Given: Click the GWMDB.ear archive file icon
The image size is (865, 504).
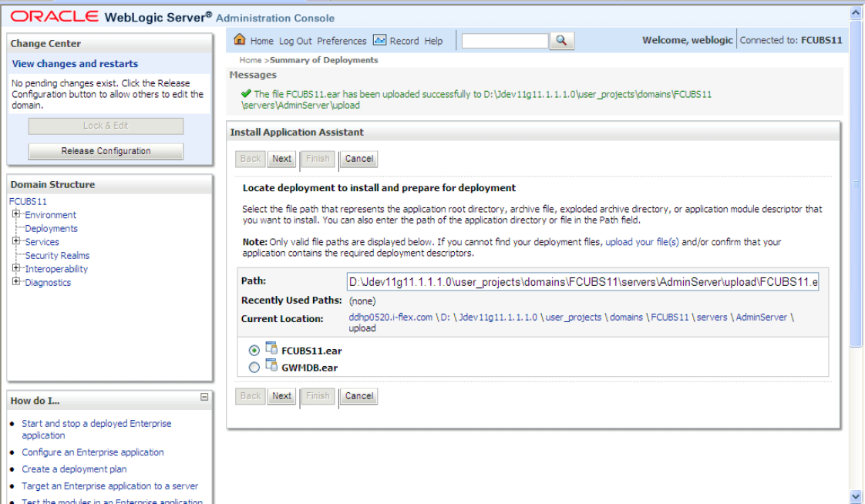Looking at the screenshot, I should tap(271, 366).
